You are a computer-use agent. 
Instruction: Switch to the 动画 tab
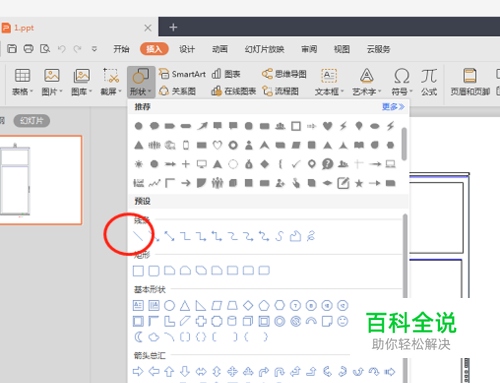(220, 49)
